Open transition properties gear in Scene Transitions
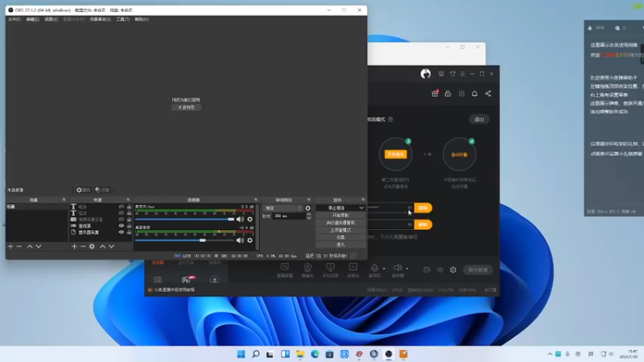This screenshot has width=644, height=362. pos(308,208)
